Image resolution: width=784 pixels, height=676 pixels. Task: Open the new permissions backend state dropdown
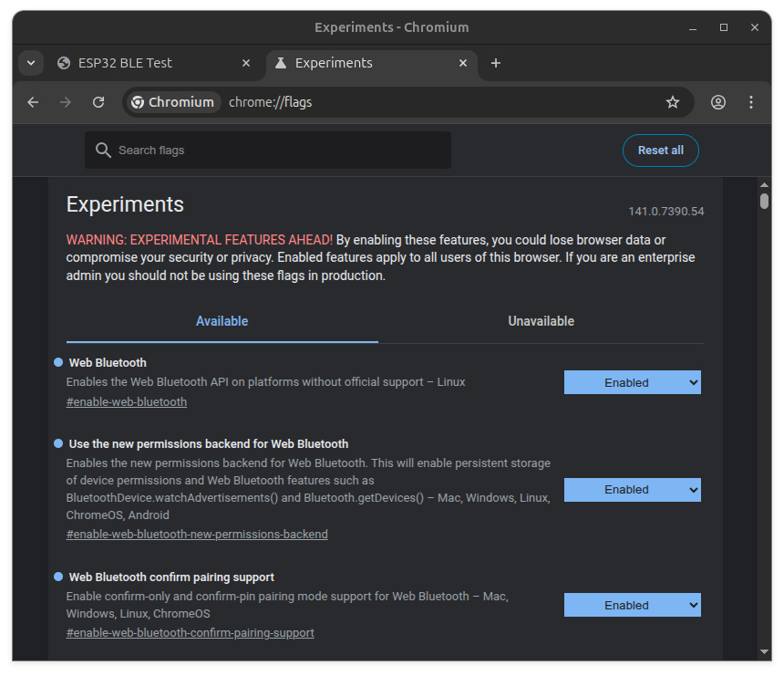[632, 490]
